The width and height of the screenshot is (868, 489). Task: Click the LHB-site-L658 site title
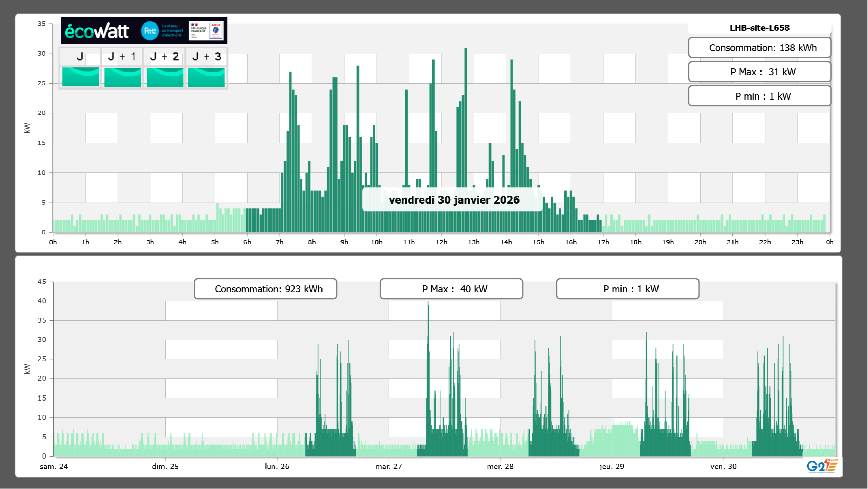click(759, 28)
